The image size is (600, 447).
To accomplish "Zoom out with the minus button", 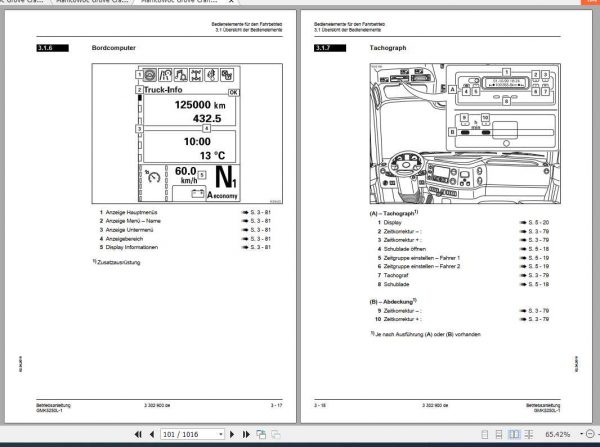I will click(590, 434).
